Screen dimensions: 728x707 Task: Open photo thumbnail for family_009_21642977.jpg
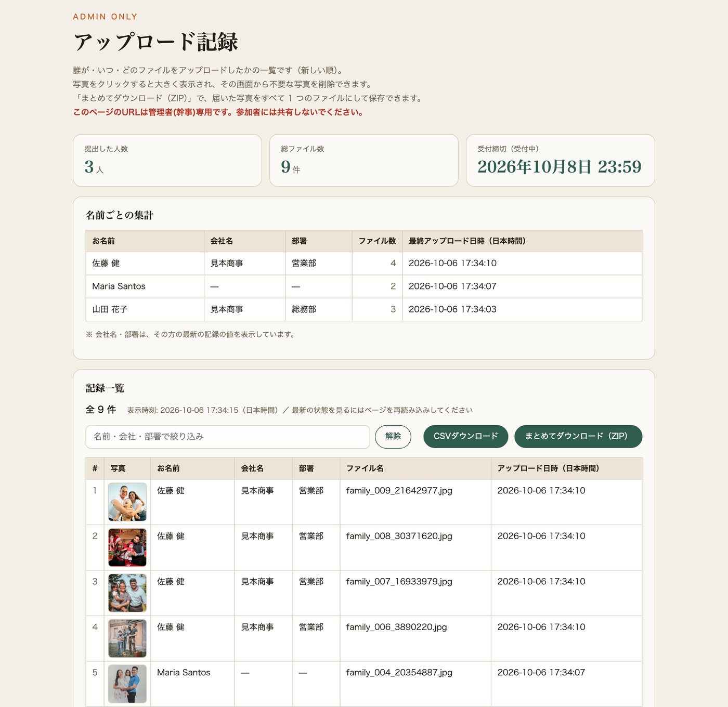coord(127,502)
